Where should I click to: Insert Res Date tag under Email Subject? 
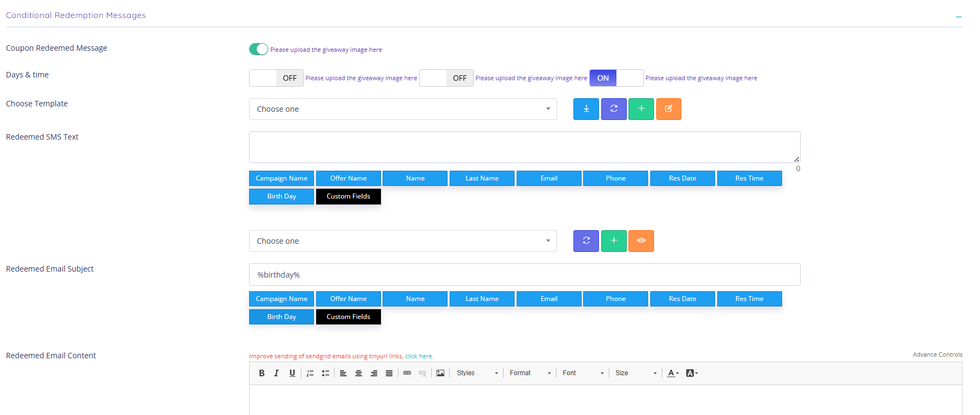tap(682, 299)
